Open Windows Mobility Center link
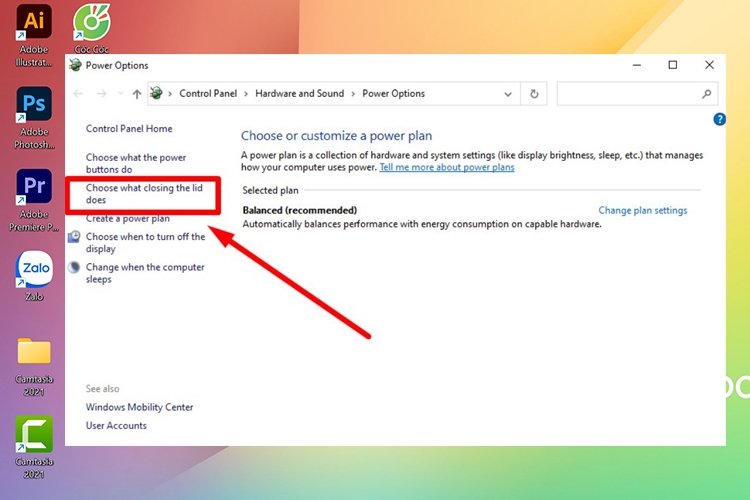This screenshot has width=750, height=500. point(139,407)
